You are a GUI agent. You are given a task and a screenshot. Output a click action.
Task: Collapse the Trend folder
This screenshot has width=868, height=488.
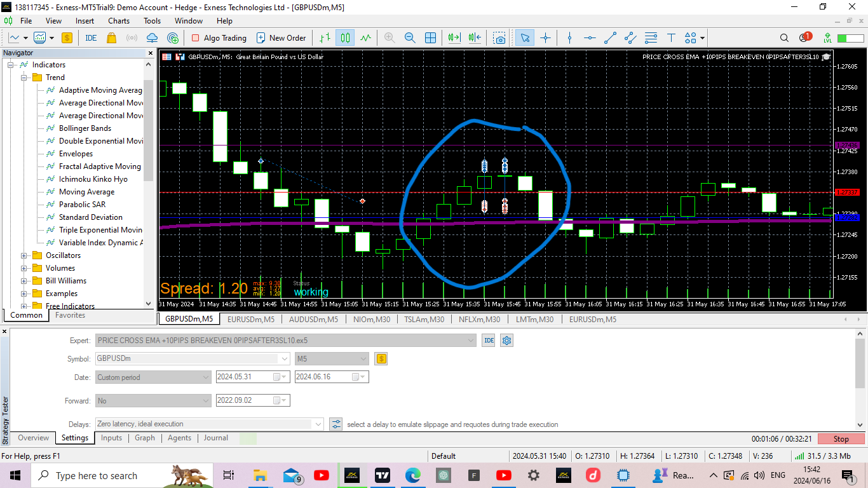point(25,78)
